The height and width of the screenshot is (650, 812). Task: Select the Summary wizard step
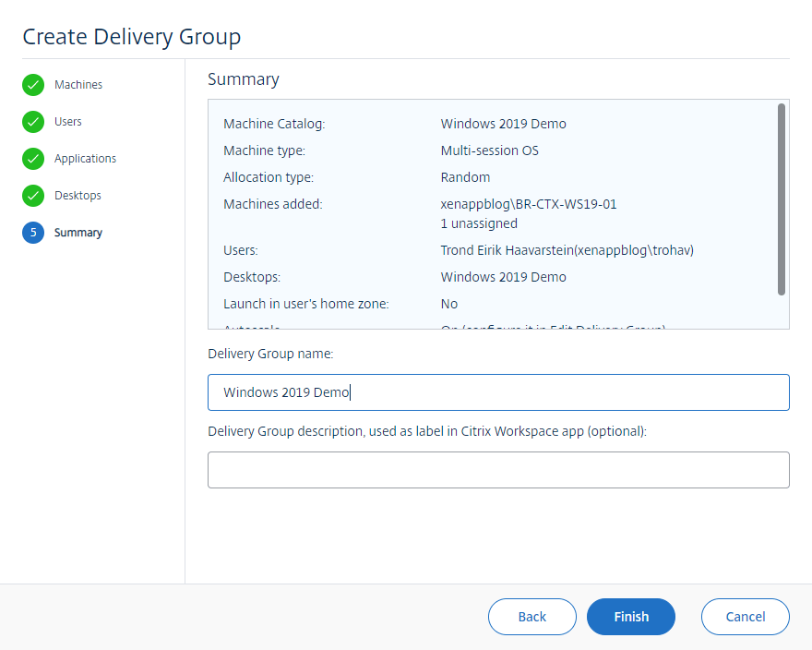(78, 233)
